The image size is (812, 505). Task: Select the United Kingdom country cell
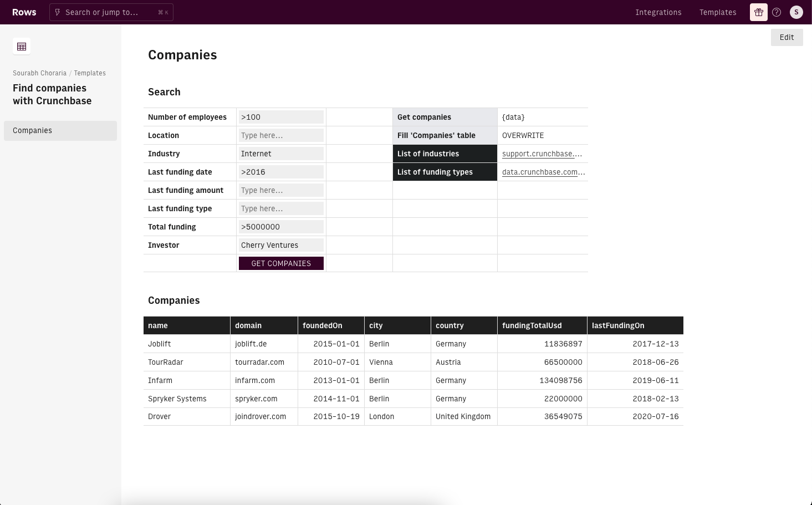pos(464,416)
